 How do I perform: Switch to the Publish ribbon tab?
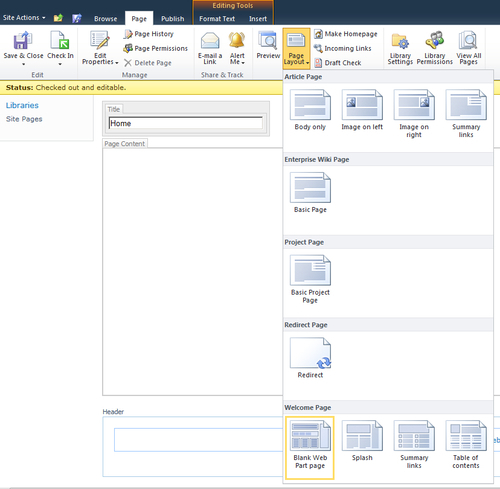click(173, 19)
